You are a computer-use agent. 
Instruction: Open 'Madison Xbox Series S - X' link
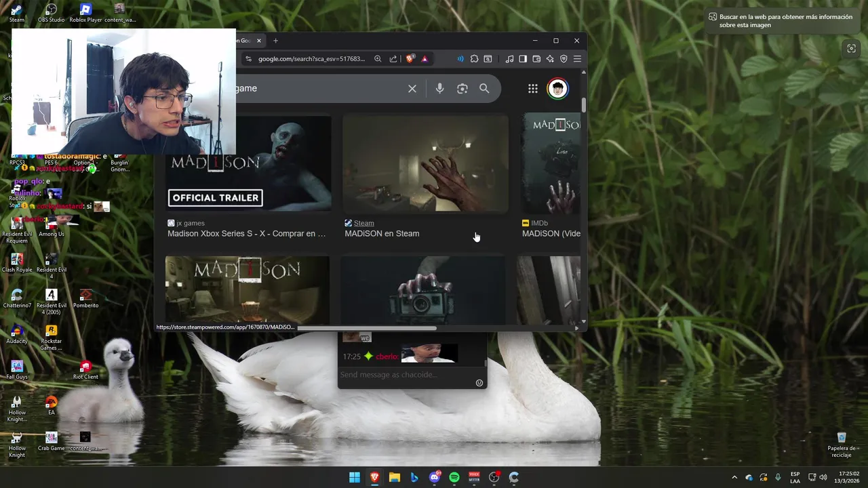[247, 234]
